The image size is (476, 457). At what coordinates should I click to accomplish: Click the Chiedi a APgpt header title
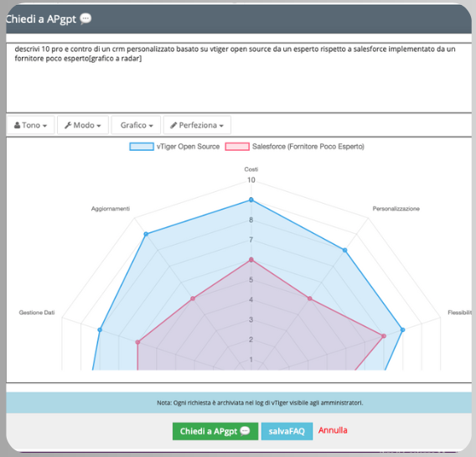pos(41,19)
